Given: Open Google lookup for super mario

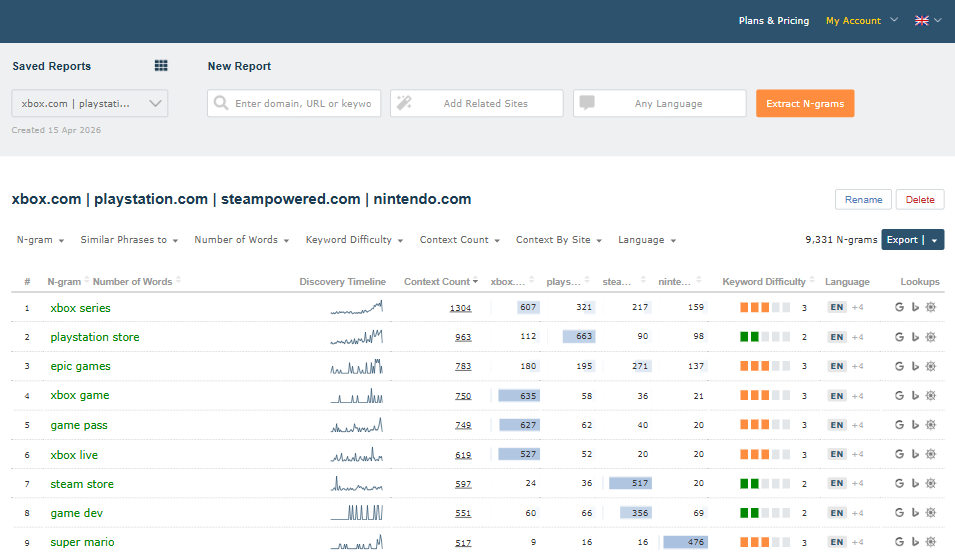Looking at the screenshot, I should point(899,542).
